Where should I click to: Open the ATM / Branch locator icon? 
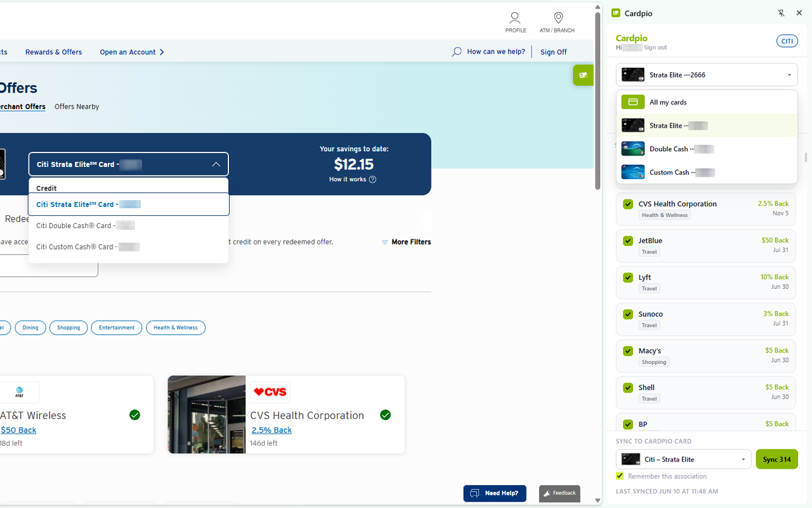558,18
